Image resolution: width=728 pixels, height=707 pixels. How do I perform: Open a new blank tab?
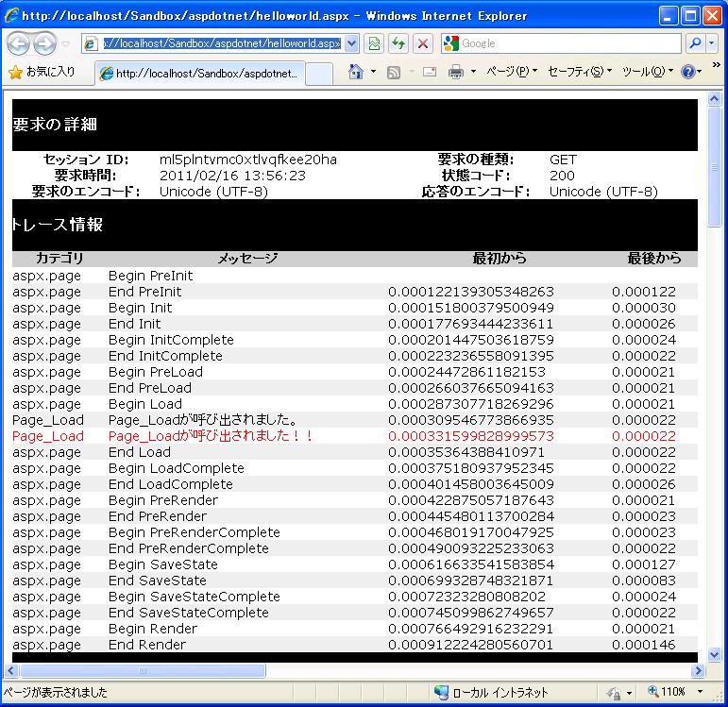pos(319,74)
